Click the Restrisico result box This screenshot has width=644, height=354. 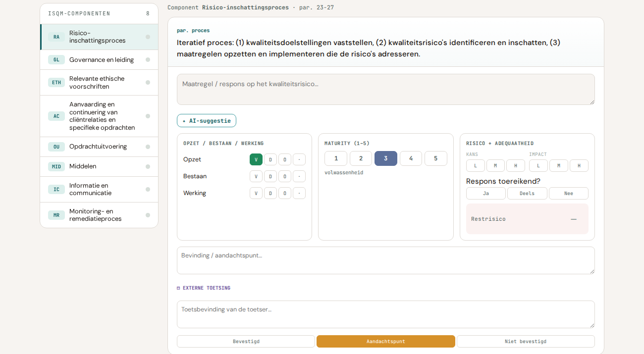click(527, 219)
